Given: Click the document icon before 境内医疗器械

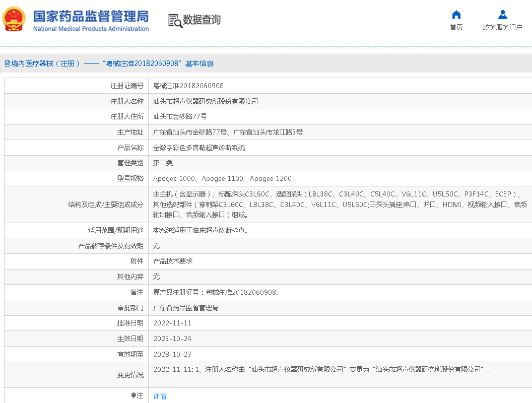Looking at the screenshot, I should [x=7, y=63].
